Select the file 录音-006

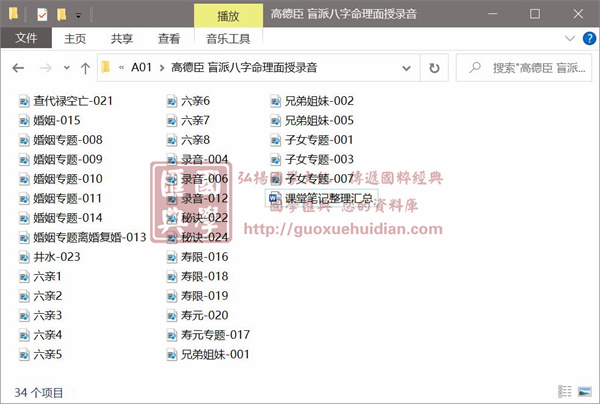[x=197, y=179]
